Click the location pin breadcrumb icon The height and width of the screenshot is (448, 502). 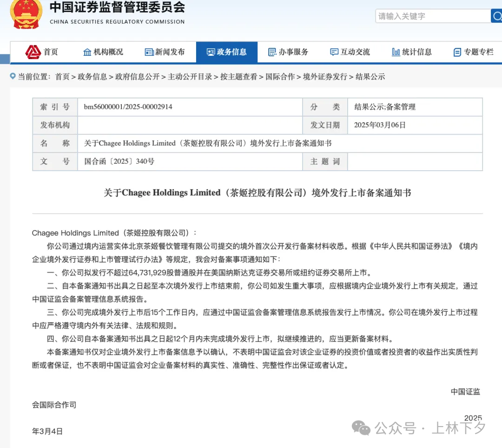(x=13, y=76)
